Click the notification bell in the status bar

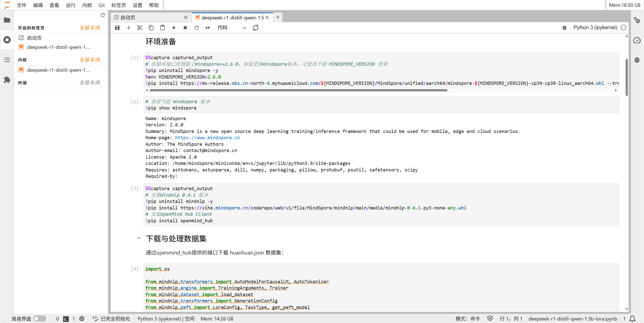(632, 319)
